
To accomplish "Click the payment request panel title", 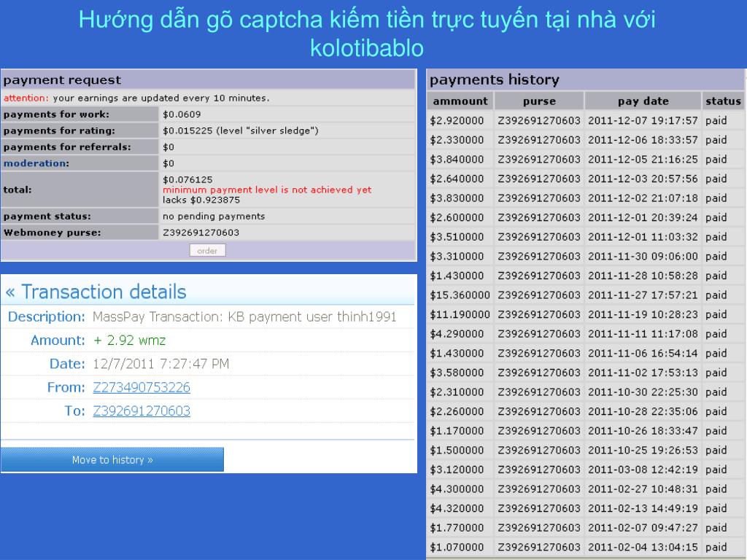I will coord(62,80).
